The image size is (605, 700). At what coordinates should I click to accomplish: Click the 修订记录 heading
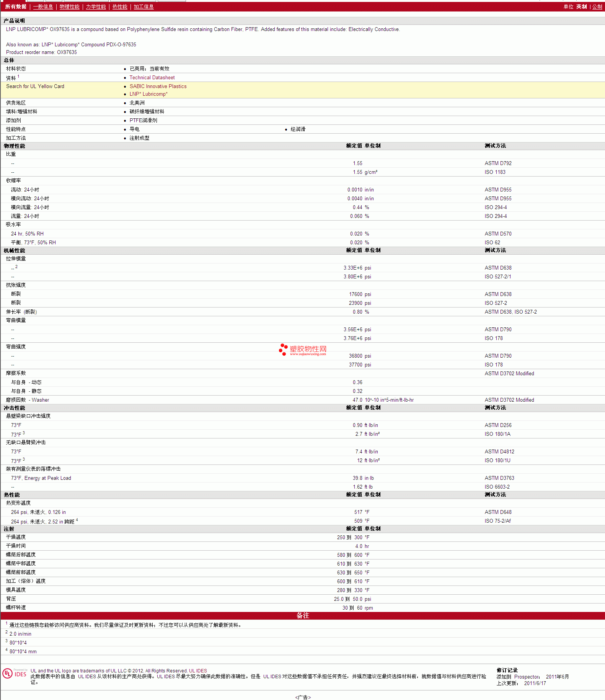click(x=507, y=670)
